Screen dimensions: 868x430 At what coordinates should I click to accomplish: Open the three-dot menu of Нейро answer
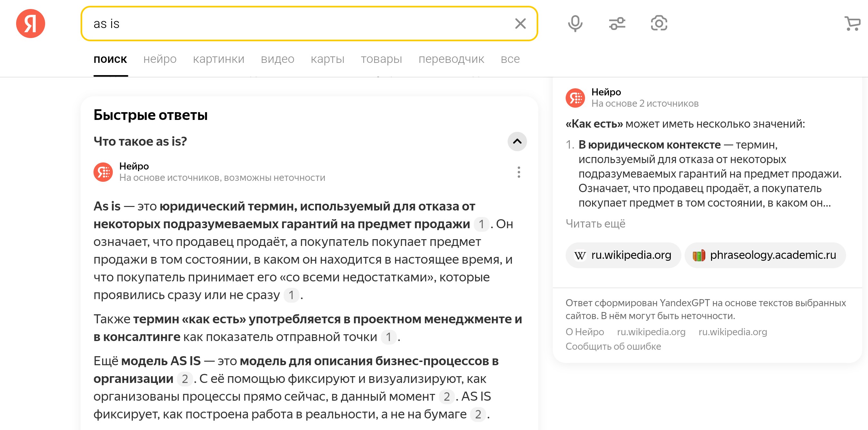[x=519, y=172]
